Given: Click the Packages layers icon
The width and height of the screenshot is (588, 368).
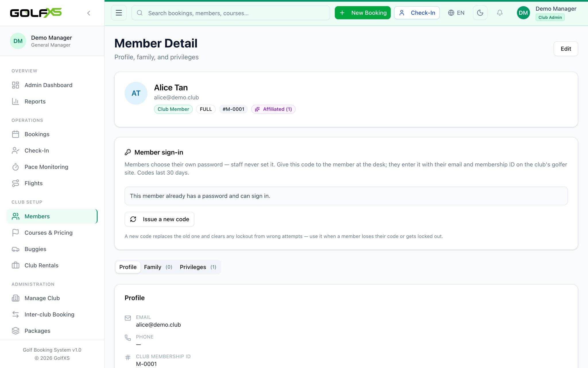Looking at the screenshot, I should (16, 331).
